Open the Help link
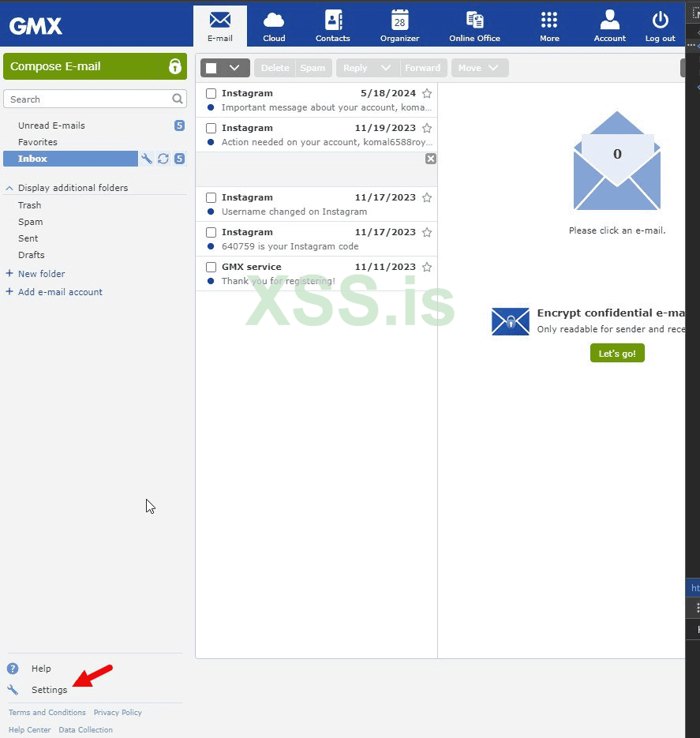The width and height of the screenshot is (700, 738). click(41, 669)
